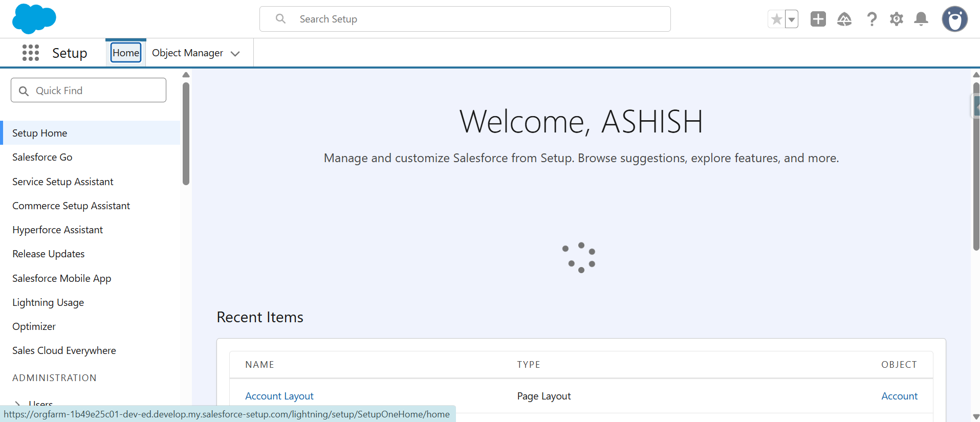Click the Salesforce cloud logo
The height and width of the screenshot is (422, 980).
(x=34, y=18)
